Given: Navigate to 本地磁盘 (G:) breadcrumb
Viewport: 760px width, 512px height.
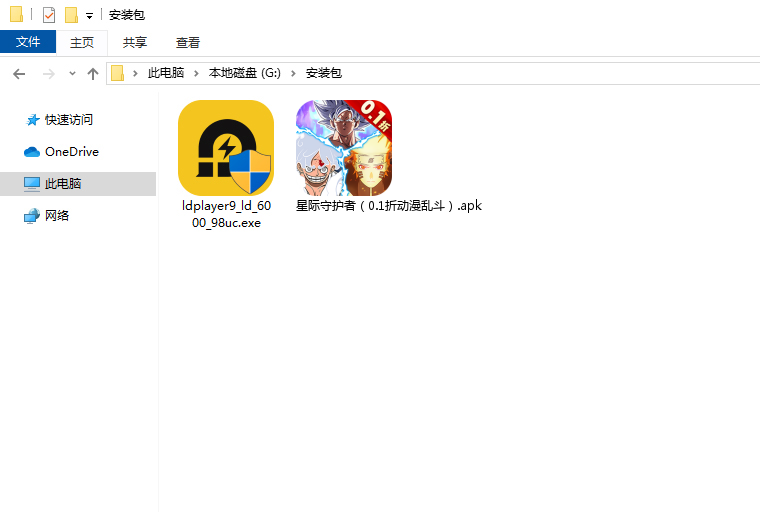Looking at the screenshot, I should pos(245,73).
